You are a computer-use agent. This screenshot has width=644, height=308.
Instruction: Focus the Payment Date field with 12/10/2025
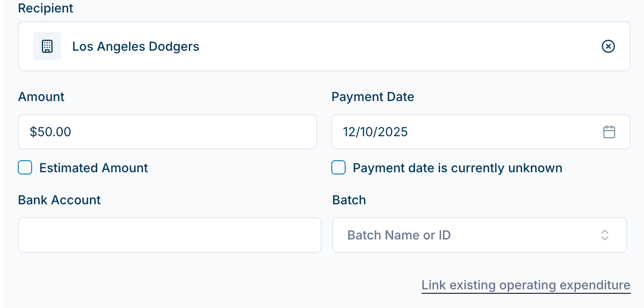coord(463,132)
